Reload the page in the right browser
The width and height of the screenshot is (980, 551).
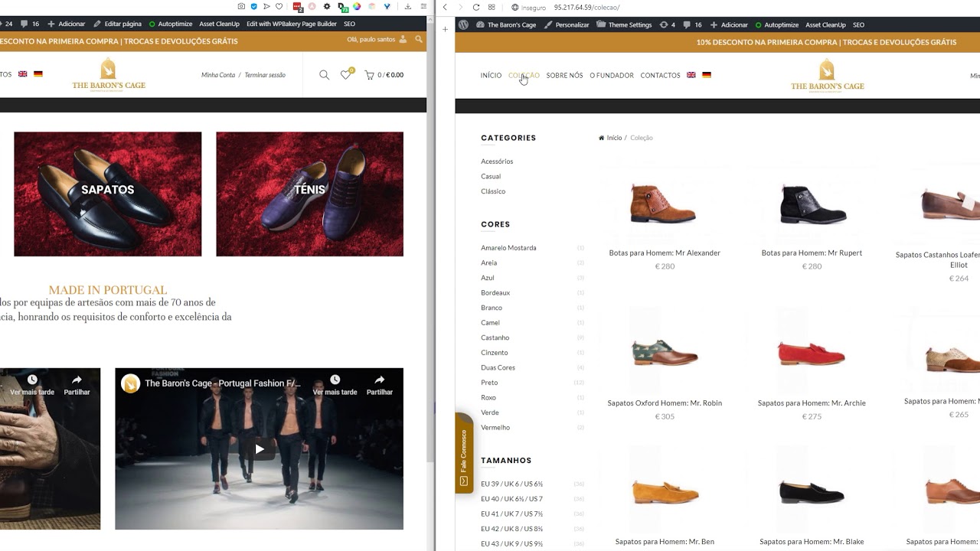click(x=476, y=7)
